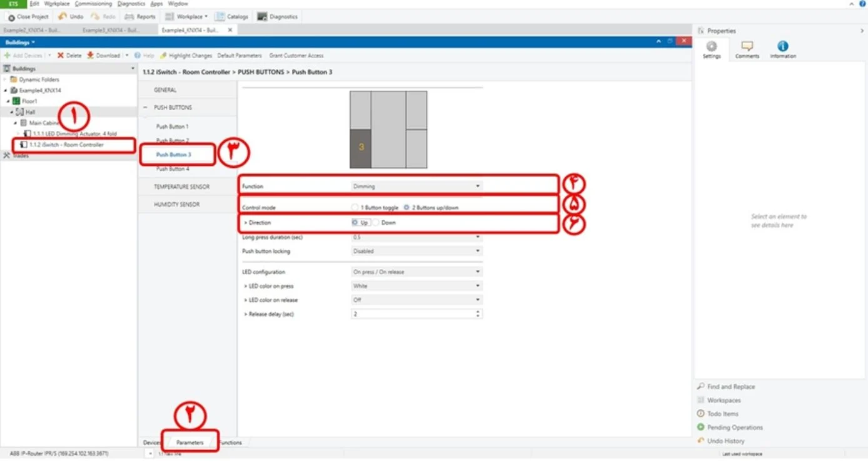Click the Release delay value field
Screen dimensions: 868x472
(413, 314)
